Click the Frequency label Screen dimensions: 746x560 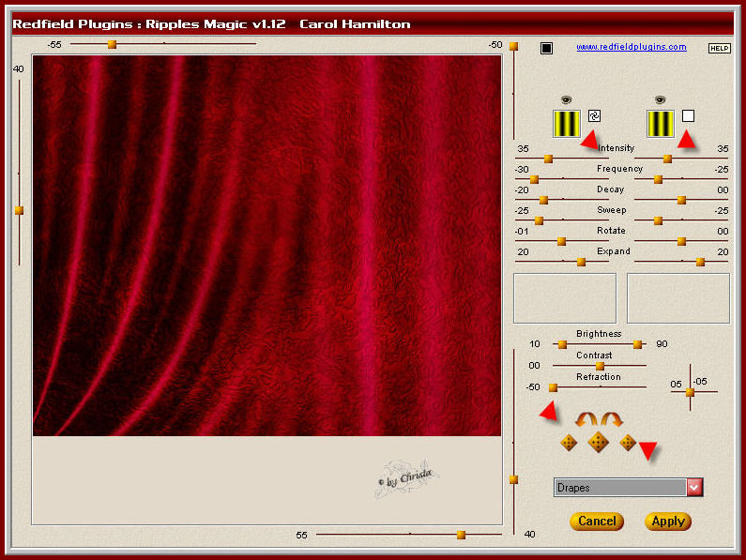coord(619,169)
